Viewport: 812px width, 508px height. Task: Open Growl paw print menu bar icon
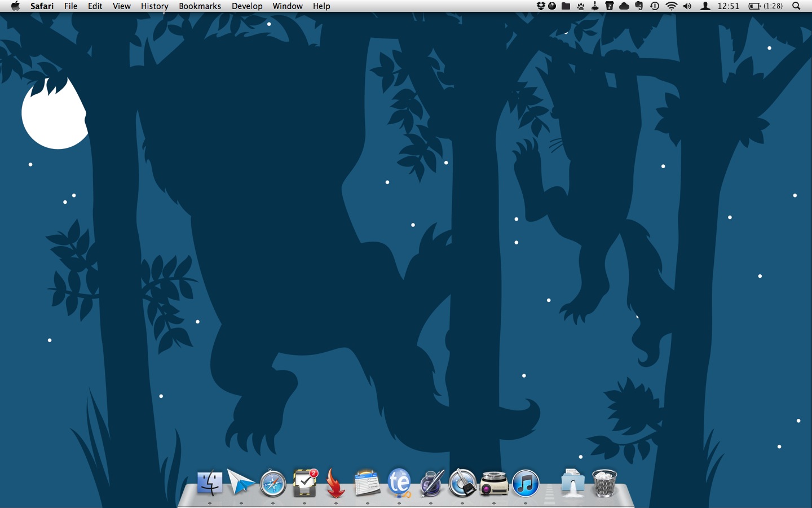click(x=580, y=6)
